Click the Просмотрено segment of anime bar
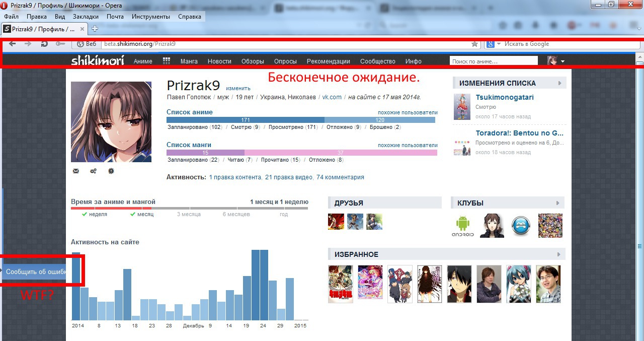 coord(246,120)
